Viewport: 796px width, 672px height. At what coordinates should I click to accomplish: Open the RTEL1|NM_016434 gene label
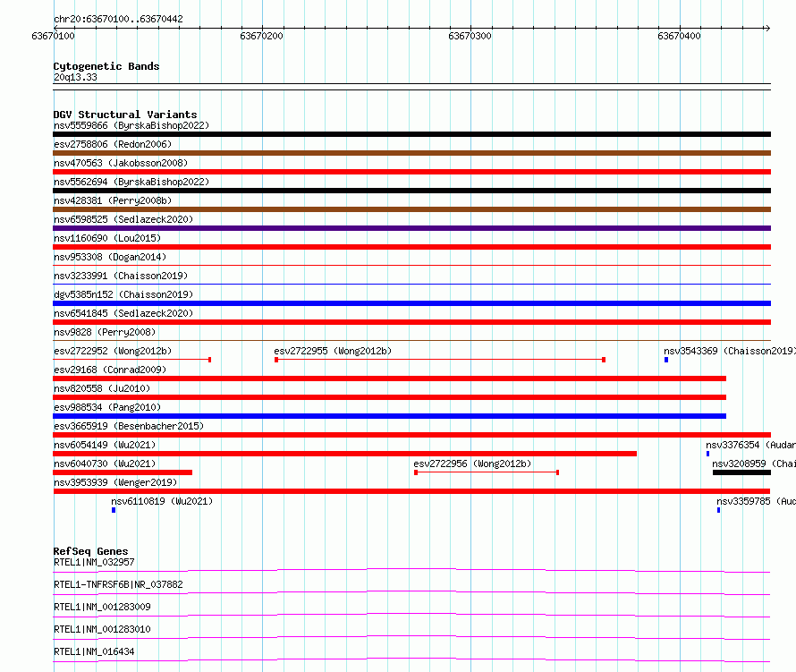(x=94, y=651)
